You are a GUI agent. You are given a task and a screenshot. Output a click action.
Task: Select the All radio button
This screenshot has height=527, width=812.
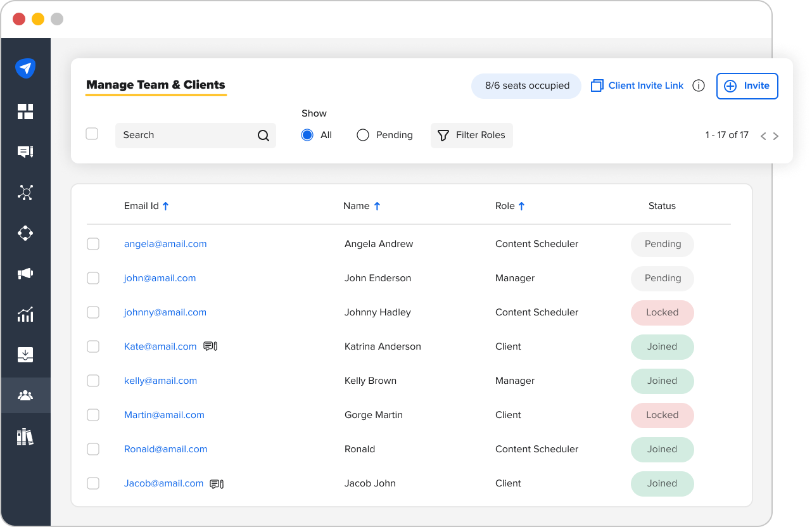click(x=307, y=134)
